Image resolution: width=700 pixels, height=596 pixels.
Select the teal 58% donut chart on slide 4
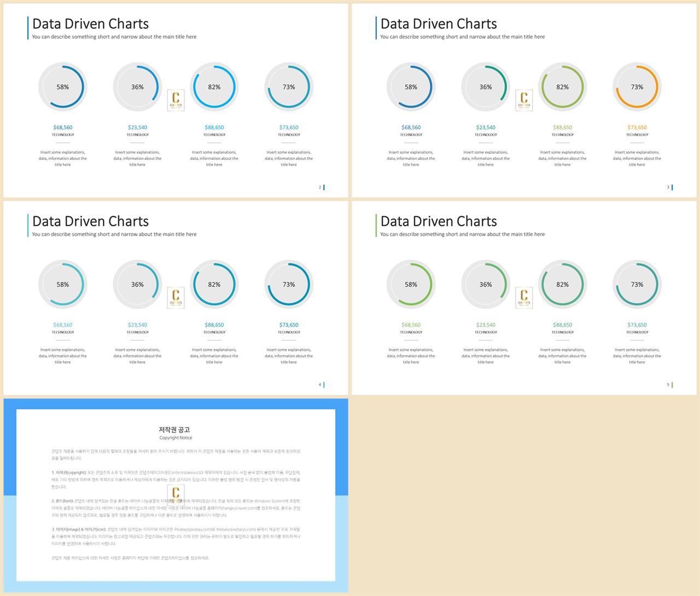coord(63,285)
